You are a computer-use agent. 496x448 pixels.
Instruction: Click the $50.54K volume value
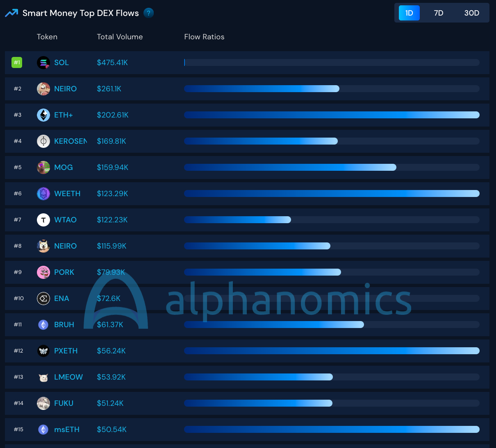pyautogui.click(x=111, y=430)
